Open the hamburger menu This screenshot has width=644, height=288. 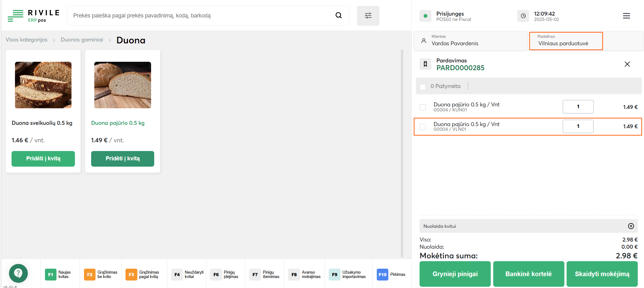point(626,16)
